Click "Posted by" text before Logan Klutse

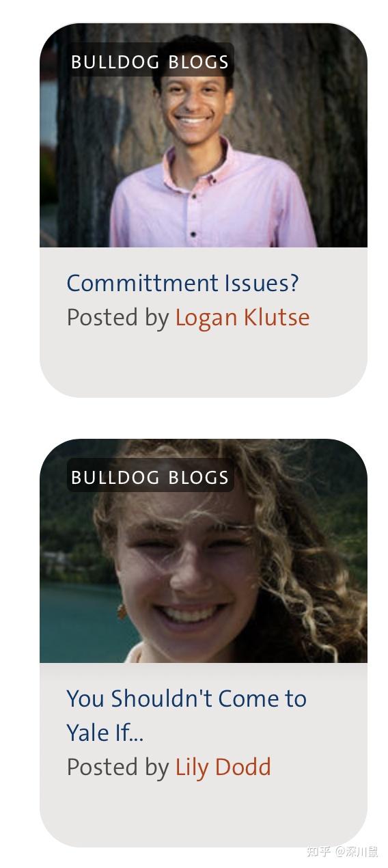pos(117,318)
